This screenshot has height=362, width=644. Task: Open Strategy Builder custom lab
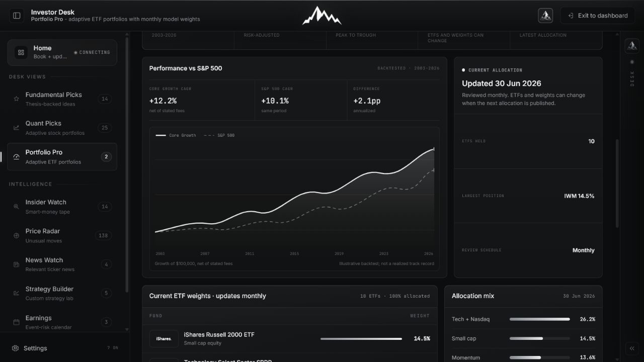click(x=62, y=293)
